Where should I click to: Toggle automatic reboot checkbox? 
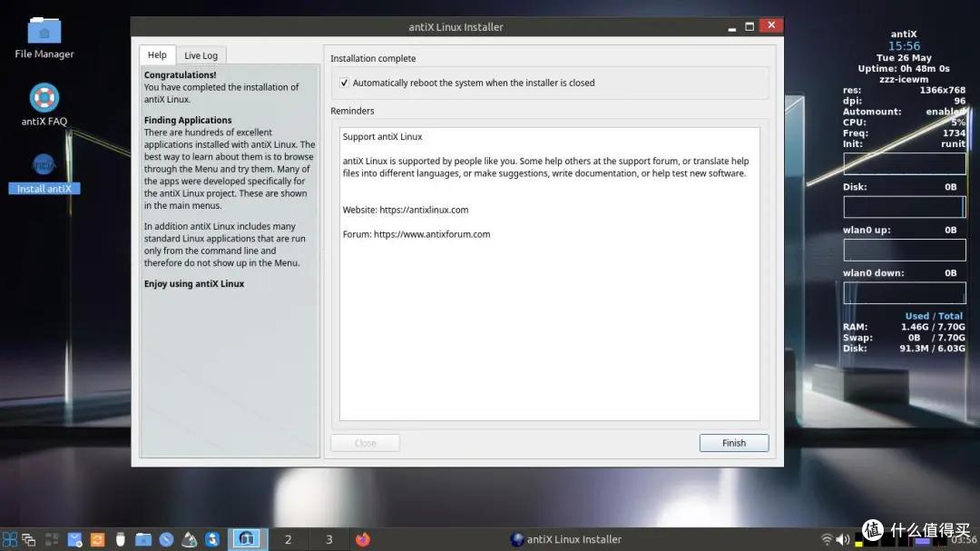pos(345,83)
